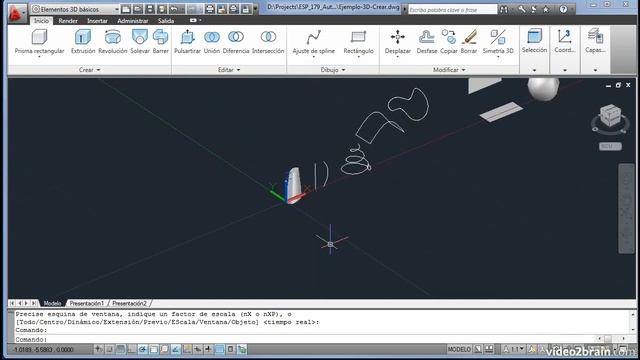The image size is (640, 360).
Task: Open the Coord... panel
Action: pos(564,41)
